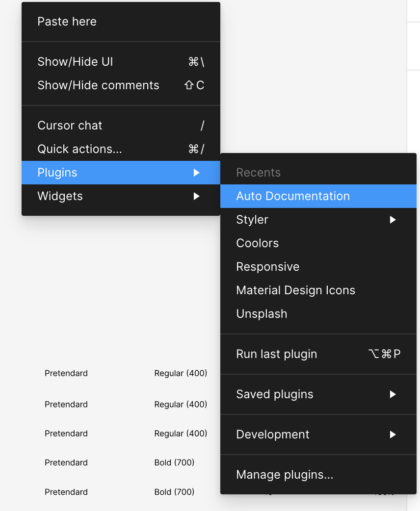Click the Widgets menu item label
The height and width of the screenshot is (511, 420).
pyautogui.click(x=60, y=196)
